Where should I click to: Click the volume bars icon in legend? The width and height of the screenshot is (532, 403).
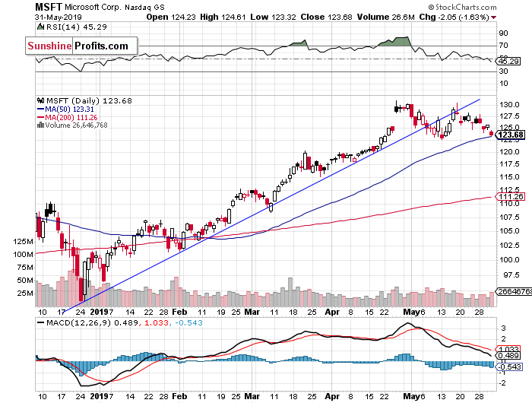tap(40, 125)
